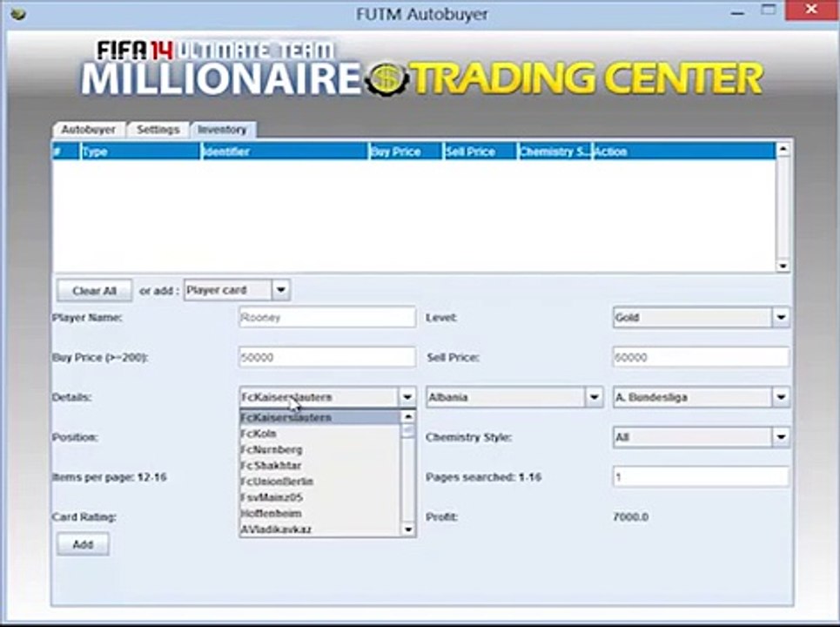
Task: Click the Sell Price column header
Action: coord(480,152)
